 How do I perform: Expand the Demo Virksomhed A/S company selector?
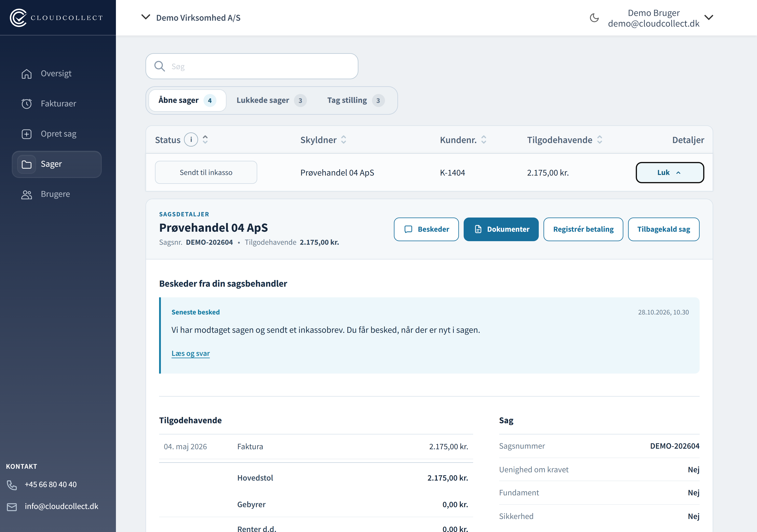tap(191, 18)
